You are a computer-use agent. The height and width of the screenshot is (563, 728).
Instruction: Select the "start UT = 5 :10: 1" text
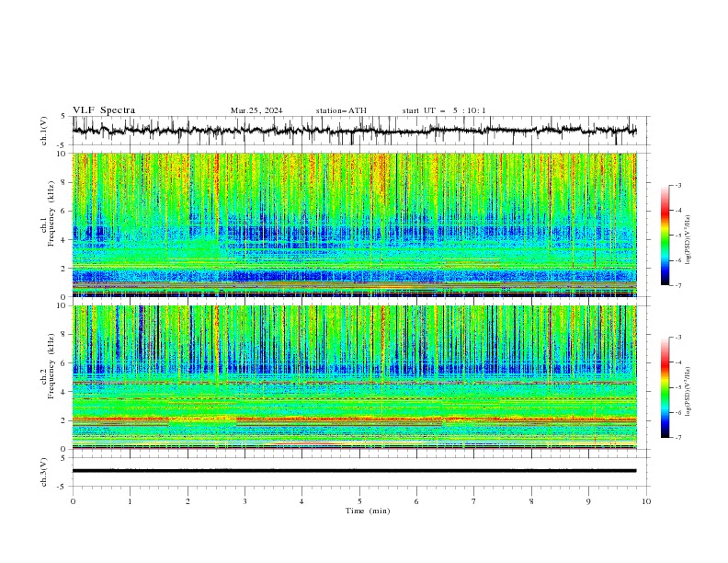[444, 110]
